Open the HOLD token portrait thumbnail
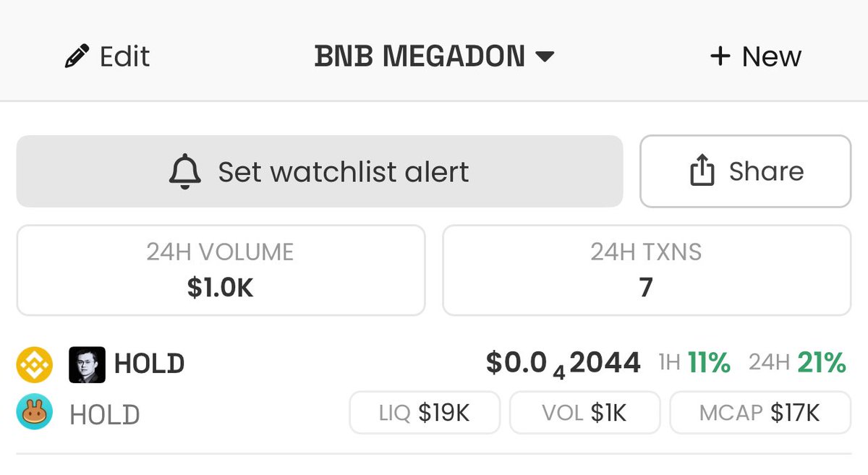 [x=87, y=364]
